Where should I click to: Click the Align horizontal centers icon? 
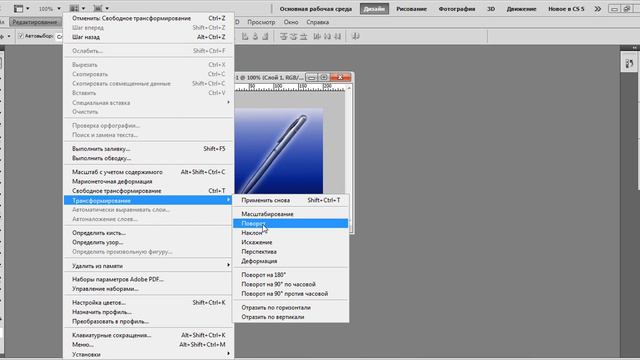[x=255, y=36]
